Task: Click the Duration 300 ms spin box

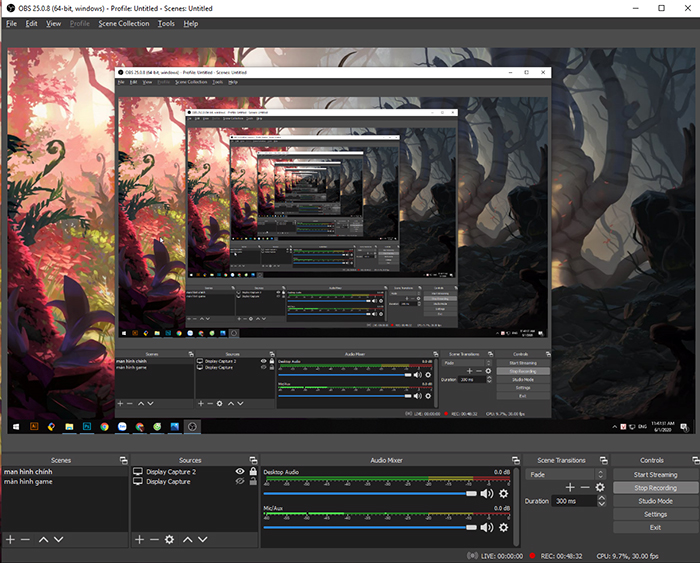Action: pos(575,501)
